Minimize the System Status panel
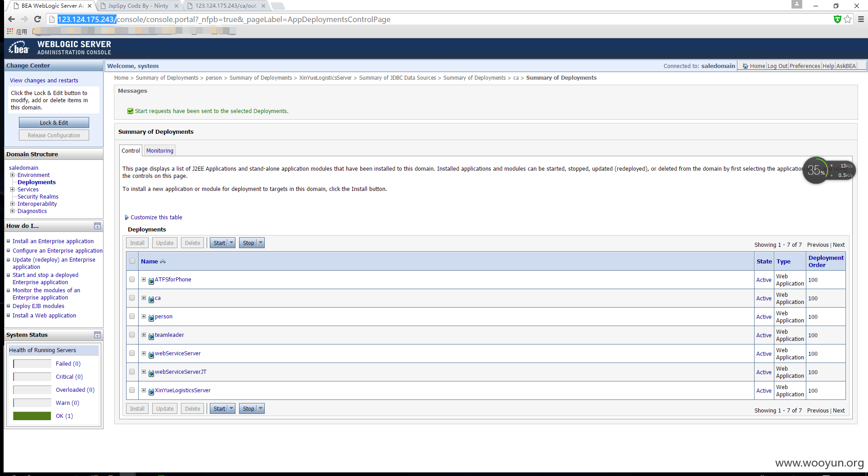 pos(97,335)
